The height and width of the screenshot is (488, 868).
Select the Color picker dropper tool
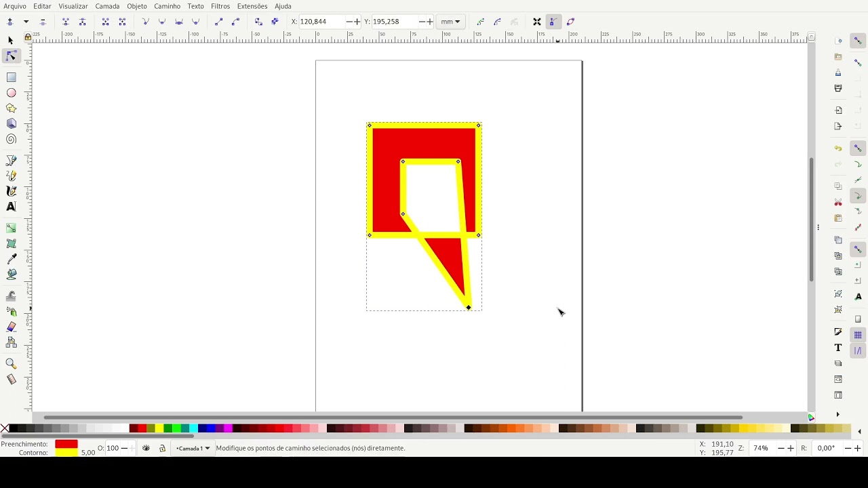[11, 259]
